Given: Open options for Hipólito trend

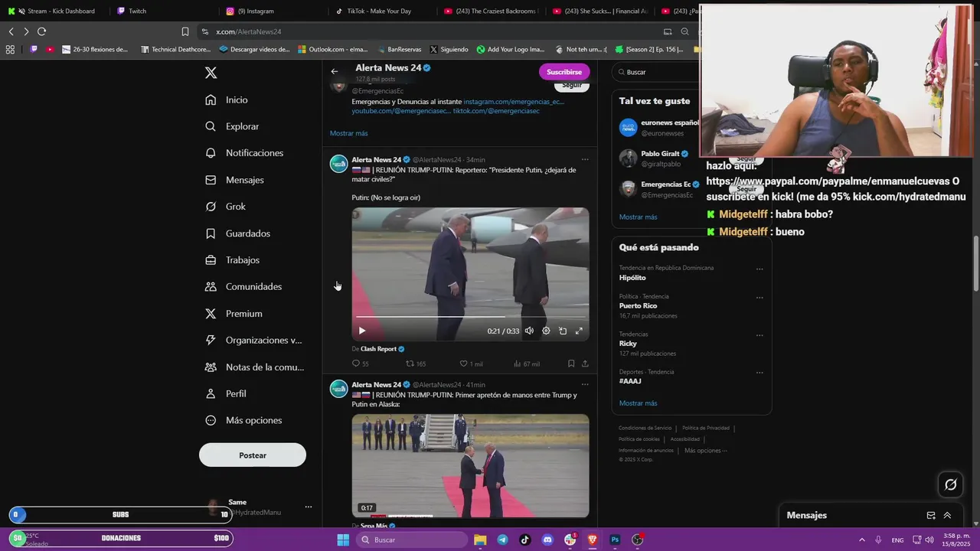Looking at the screenshot, I should point(759,269).
